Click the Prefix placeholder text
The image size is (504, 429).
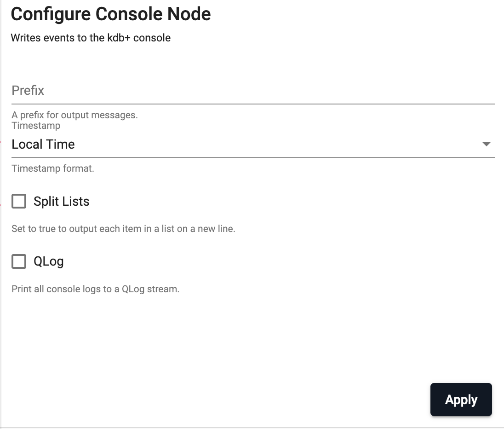pos(28,90)
